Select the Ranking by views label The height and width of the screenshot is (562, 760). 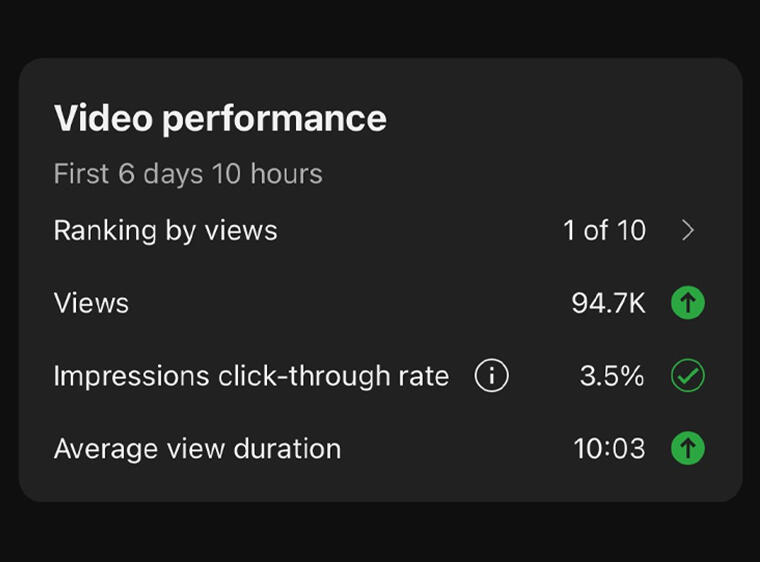165,231
